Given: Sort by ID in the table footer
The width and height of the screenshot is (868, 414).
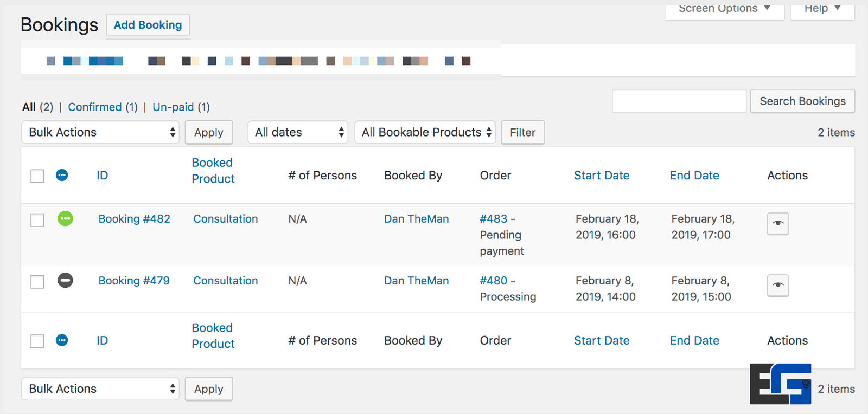Looking at the screenshot, I should (103, 340).
